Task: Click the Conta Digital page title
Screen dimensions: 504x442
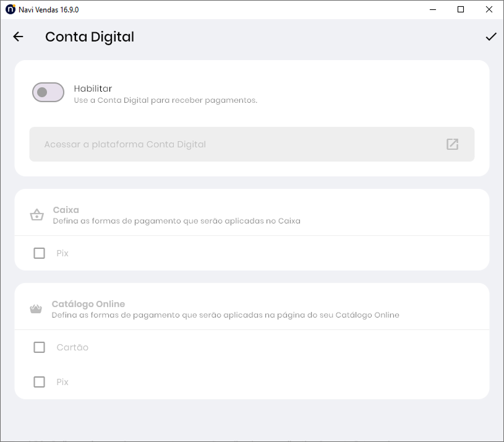Action: pos(90,37)
